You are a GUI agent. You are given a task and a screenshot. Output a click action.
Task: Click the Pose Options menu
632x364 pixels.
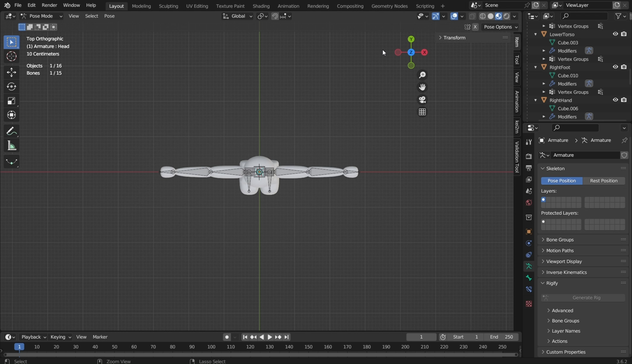coord(500,27)
